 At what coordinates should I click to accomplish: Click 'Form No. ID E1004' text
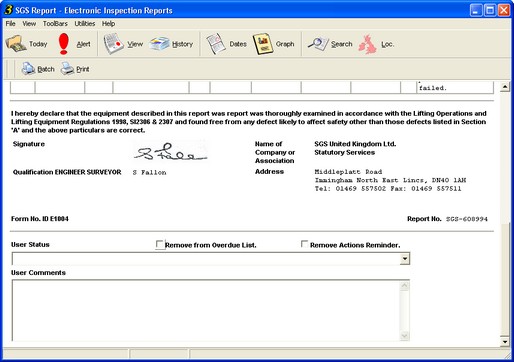[x=40, y=219]
